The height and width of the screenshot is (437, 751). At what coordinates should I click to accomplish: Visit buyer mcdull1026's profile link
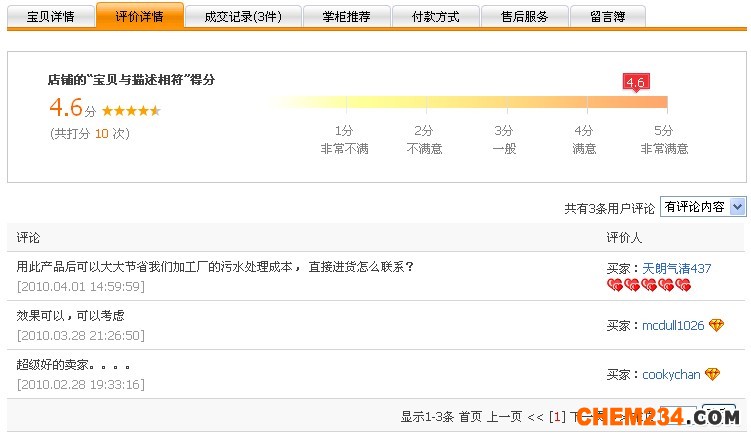point(672,326)
